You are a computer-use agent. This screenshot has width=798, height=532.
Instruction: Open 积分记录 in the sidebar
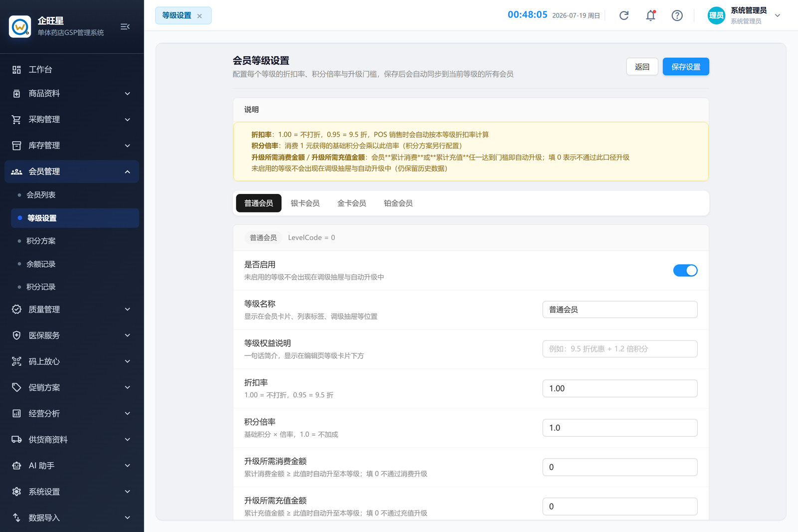[x=75, y=287]
